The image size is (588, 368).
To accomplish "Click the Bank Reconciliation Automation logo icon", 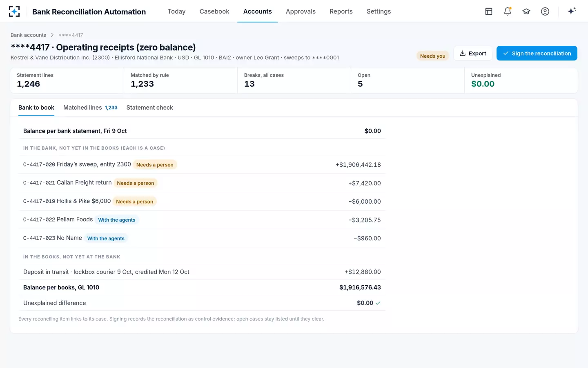I will (x=14, y=11).
